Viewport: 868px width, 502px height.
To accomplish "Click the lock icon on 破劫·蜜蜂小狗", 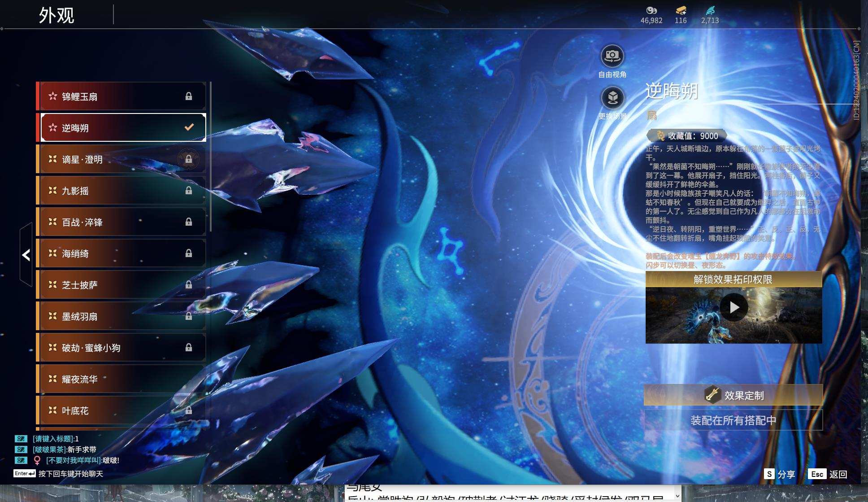I will 189,348.
